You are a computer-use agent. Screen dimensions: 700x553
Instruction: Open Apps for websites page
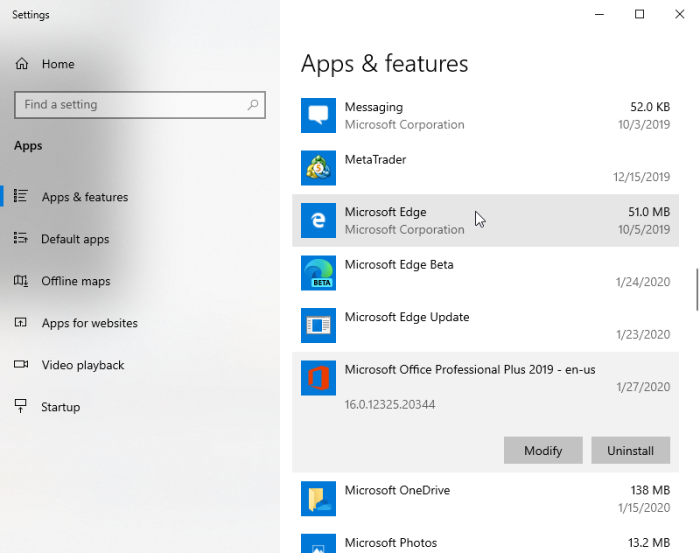tap(89, 323)
